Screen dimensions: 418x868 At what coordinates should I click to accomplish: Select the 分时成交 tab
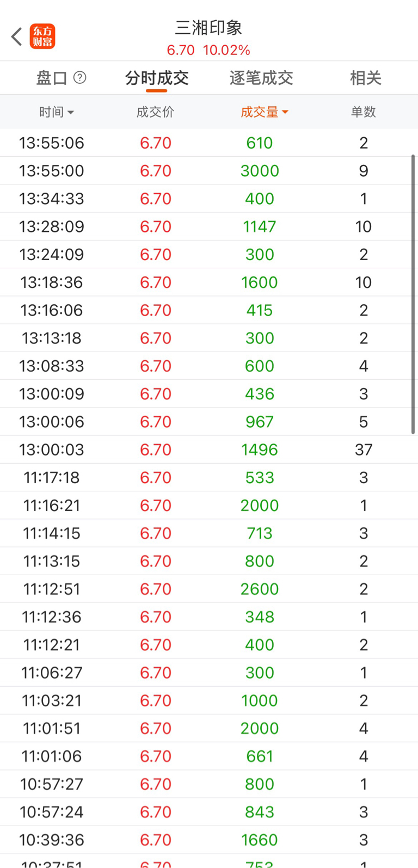[x=157, y=78]
